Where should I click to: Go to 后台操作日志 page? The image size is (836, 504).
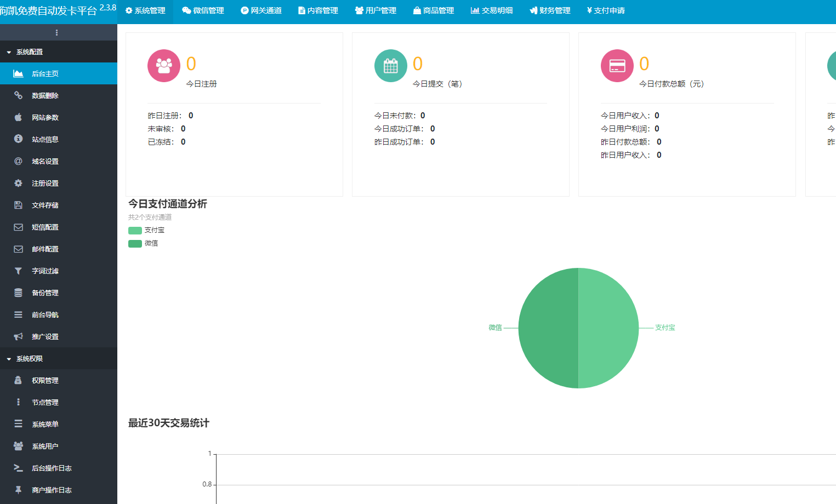coord(52,468)
